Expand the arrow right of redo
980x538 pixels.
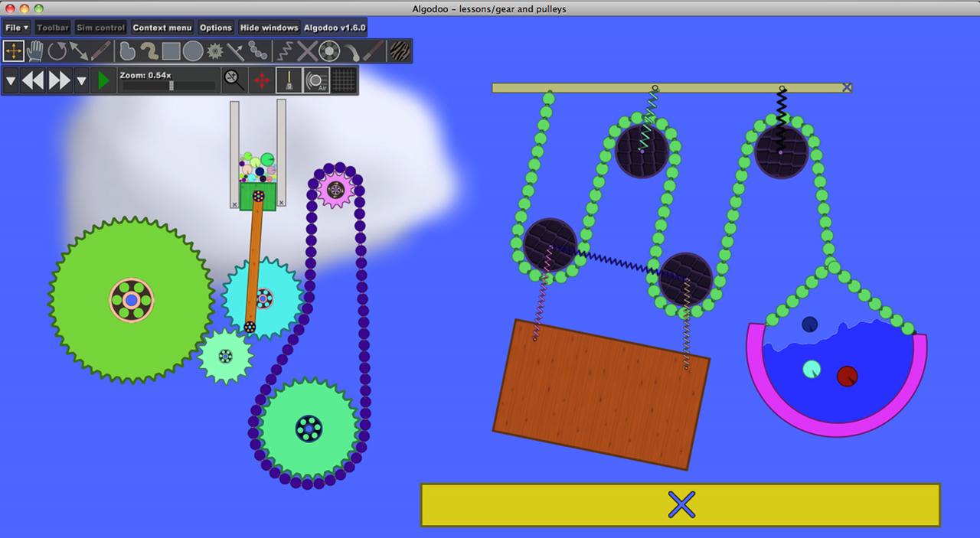click(81, 80)
